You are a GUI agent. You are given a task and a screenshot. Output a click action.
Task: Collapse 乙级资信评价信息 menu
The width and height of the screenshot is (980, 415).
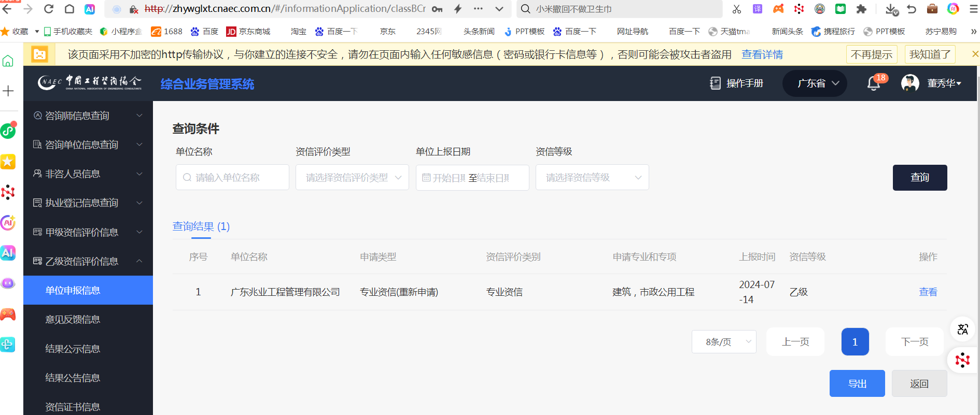coord(88,261)
